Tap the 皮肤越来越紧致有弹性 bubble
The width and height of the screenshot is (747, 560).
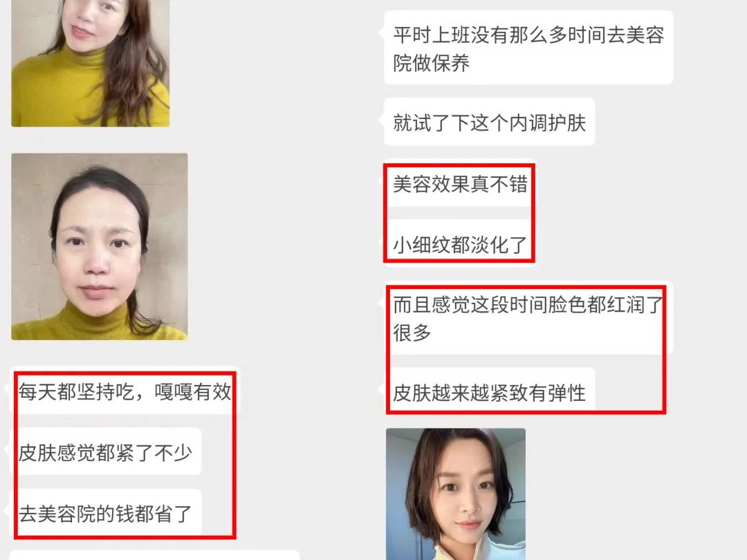(489, 391)
